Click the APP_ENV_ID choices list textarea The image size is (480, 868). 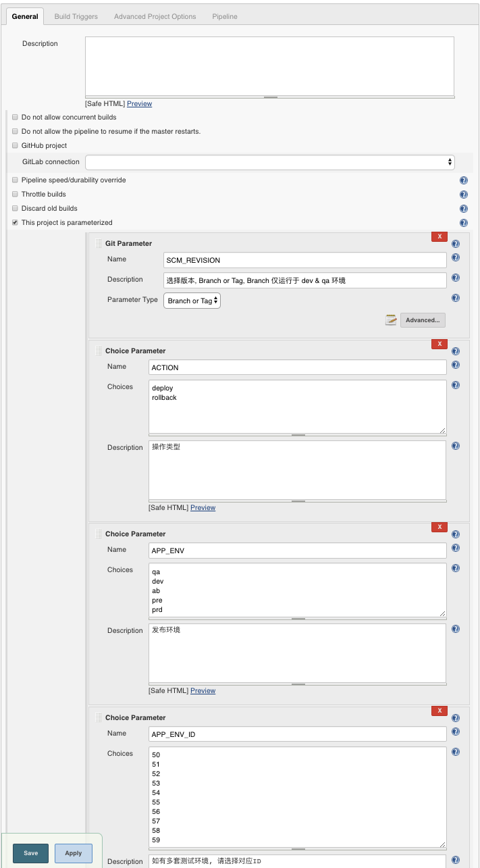pyautogui.click(x=298, y=797)
